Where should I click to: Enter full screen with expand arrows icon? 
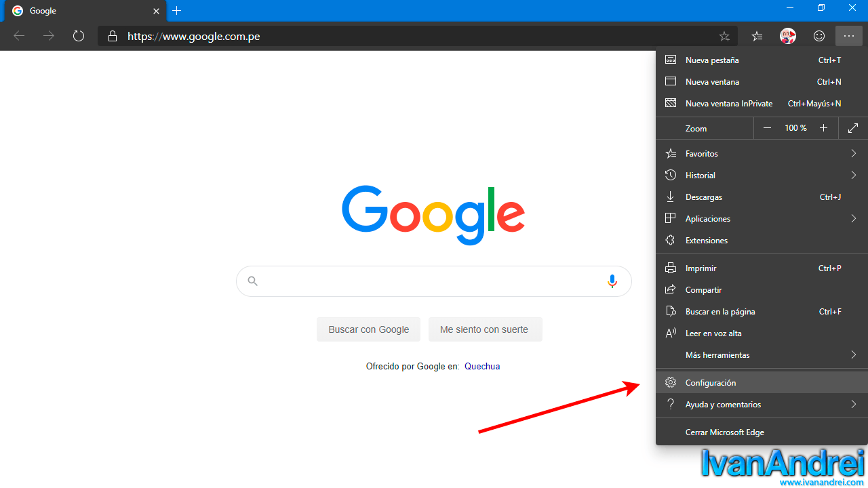tap(853, 128)
